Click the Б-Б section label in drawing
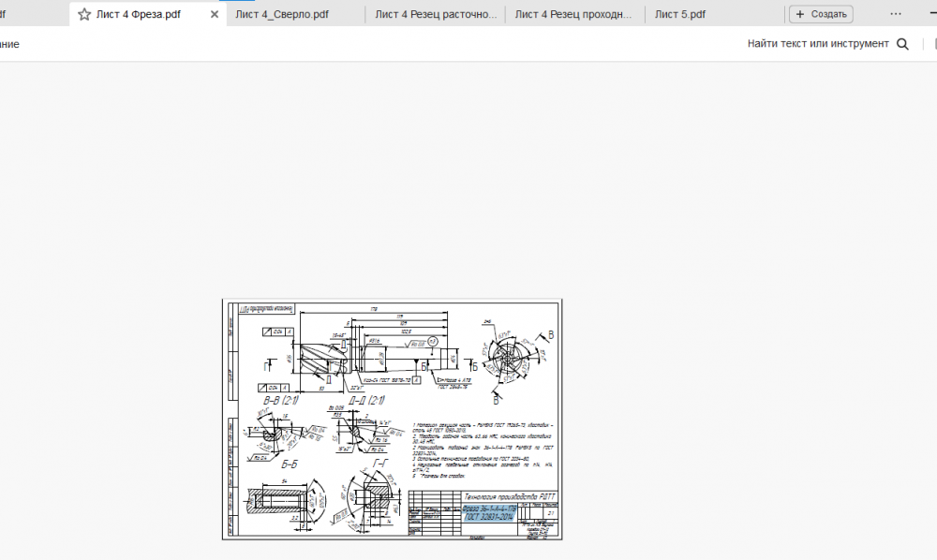This screenshot has width=937, height=560. 290,464
